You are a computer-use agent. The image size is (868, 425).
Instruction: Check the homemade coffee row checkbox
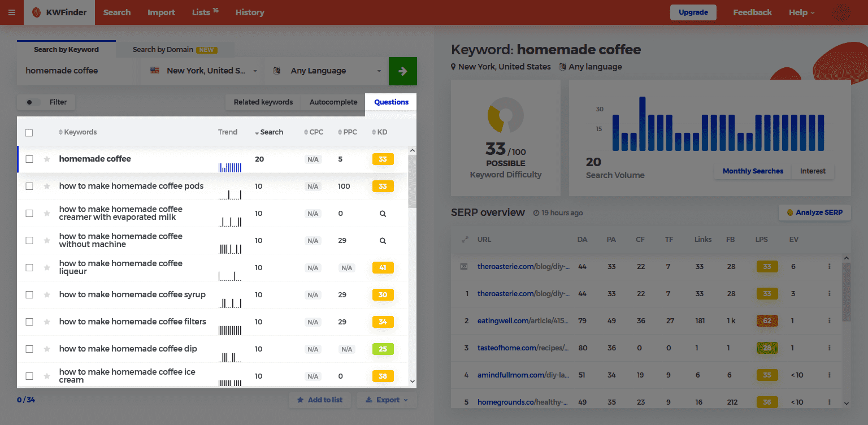29,159
